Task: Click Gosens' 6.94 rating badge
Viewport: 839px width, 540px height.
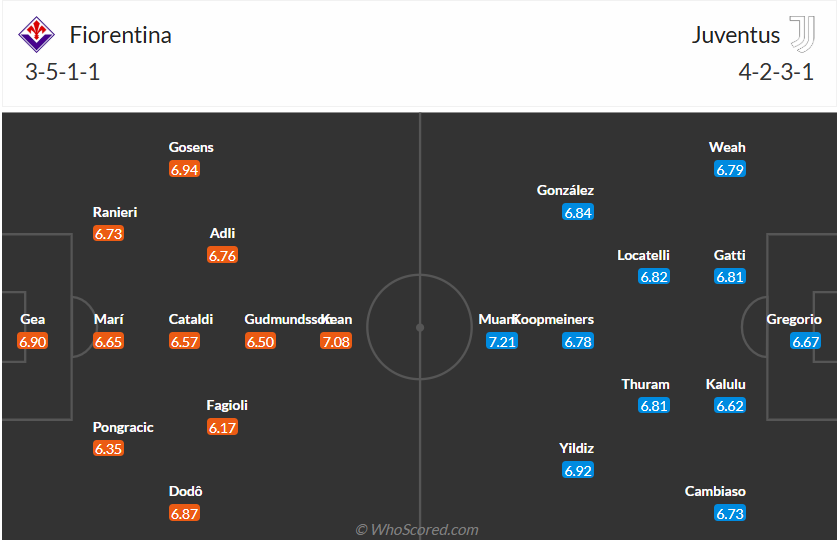Action: [x=184, y=170]
